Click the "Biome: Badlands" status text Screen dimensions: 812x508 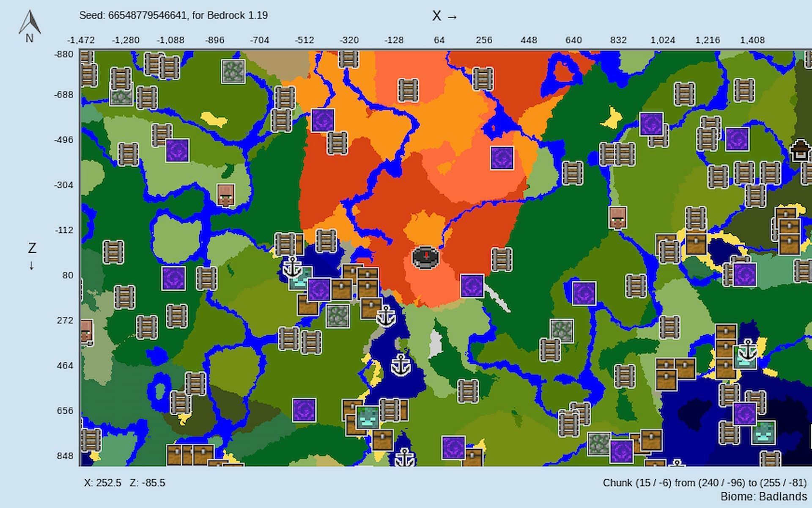[x=764, y=497]
